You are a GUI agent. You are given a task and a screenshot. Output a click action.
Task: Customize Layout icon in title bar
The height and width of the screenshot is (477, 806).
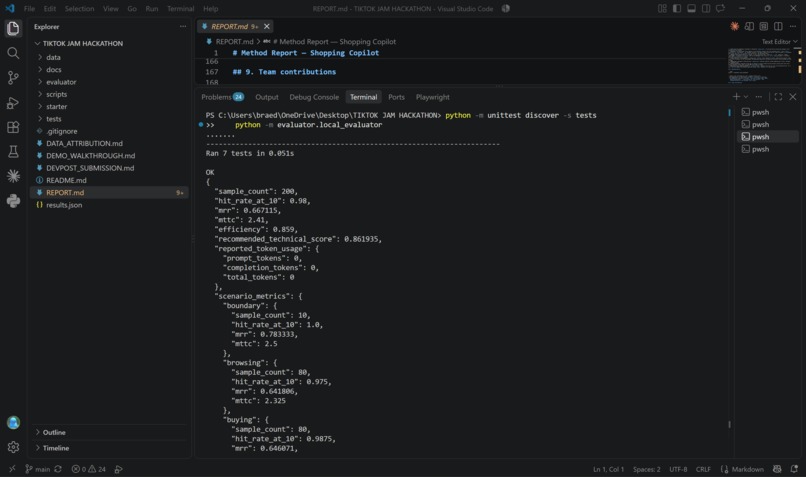click(662, 8)
